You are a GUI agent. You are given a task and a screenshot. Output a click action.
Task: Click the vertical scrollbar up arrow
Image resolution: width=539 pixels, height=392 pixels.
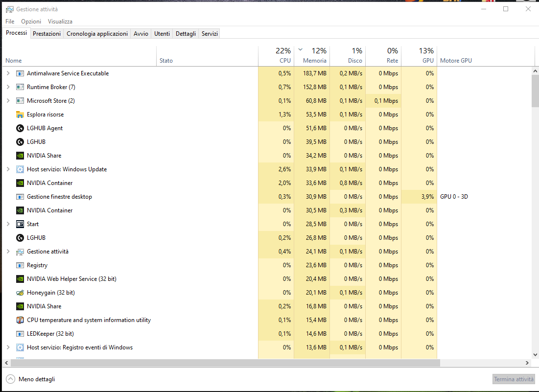tap(535, 71)
